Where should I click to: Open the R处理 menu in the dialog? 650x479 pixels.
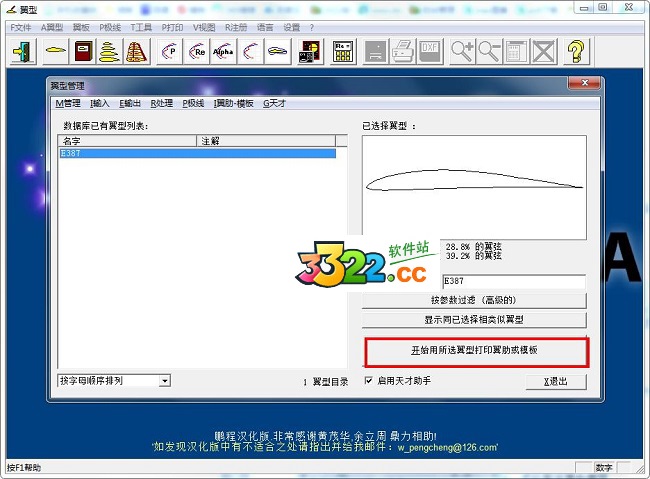coord(162,103)
